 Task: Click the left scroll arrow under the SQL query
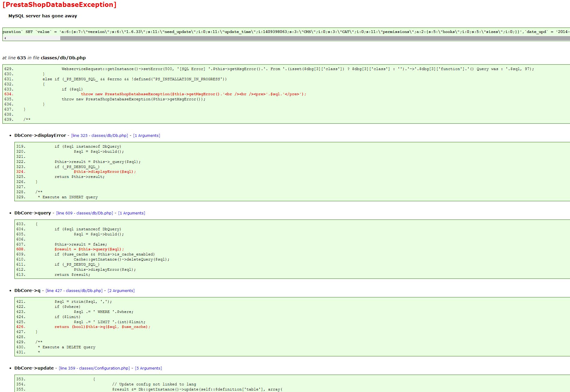tap(5, 38)
